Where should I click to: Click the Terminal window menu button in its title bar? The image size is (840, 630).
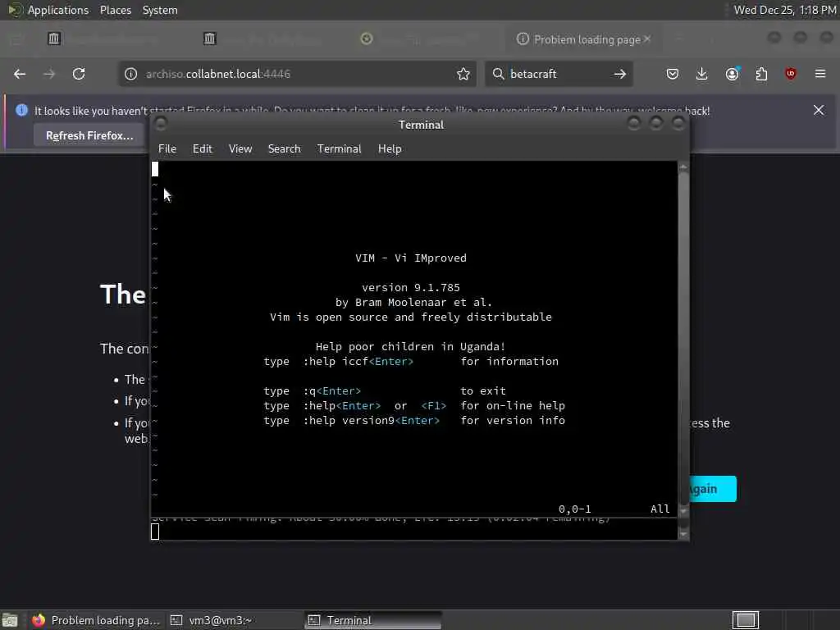coord(161,124)
